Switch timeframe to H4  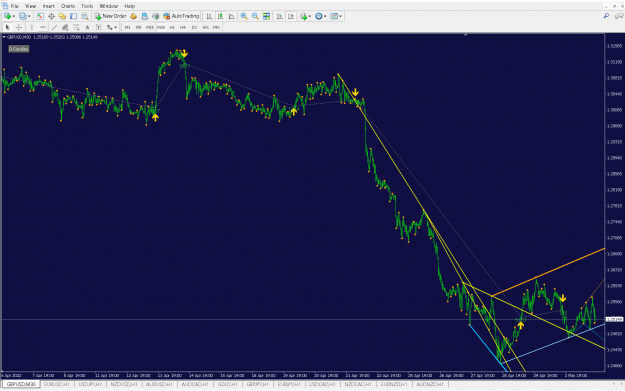tap(183, 28)
